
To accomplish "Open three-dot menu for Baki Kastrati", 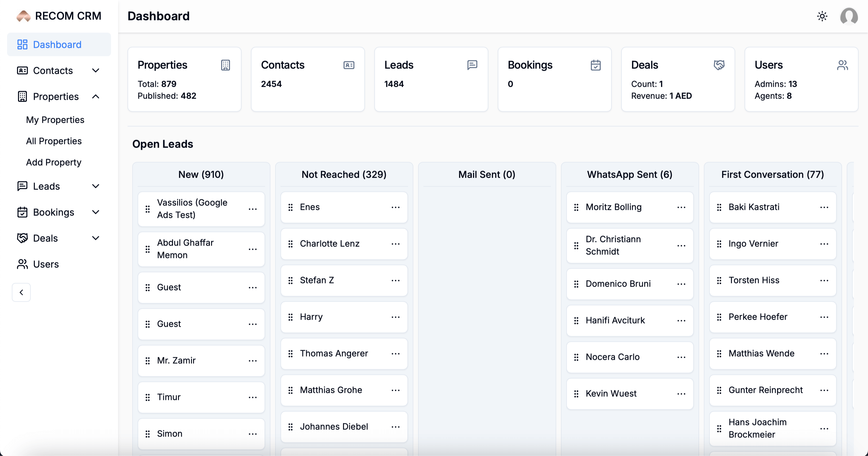I will [824, 207].
